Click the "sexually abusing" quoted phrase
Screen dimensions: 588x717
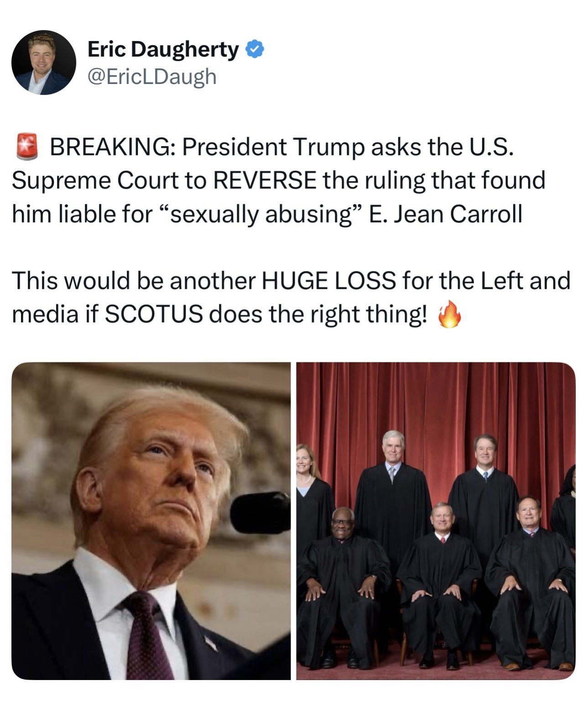[x=261, y=215]
